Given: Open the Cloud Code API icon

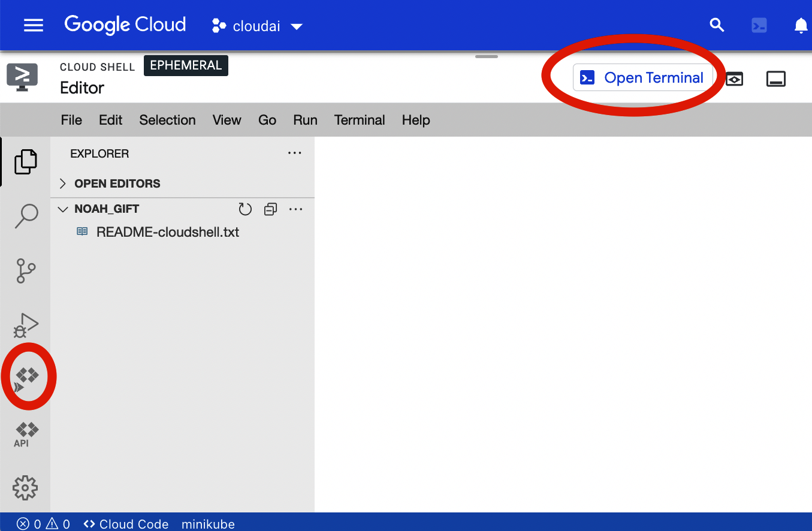Looking at the screenshot, I should (26, 435).
